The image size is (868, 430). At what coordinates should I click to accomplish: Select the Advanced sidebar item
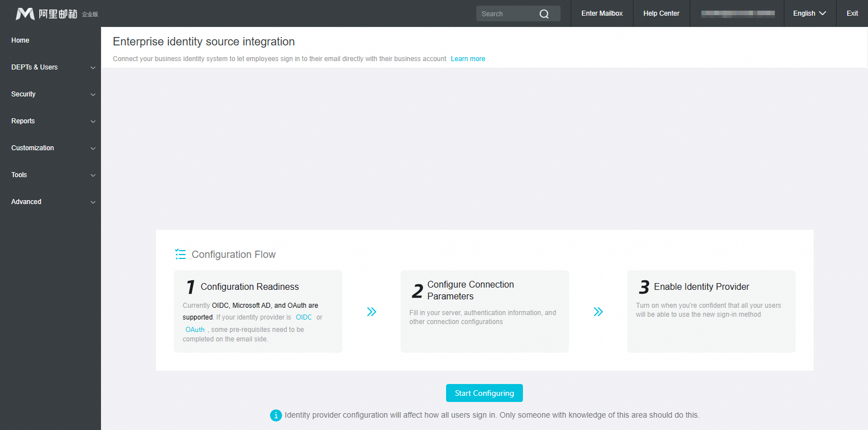26,202
